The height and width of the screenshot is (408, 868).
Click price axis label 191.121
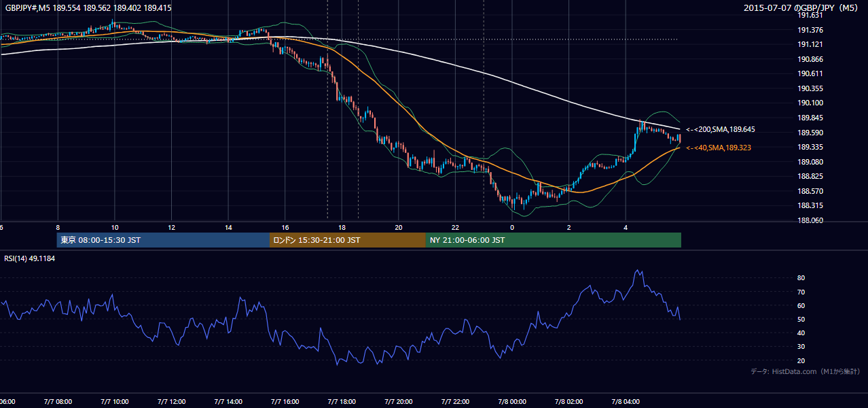(x=810, y=44)
